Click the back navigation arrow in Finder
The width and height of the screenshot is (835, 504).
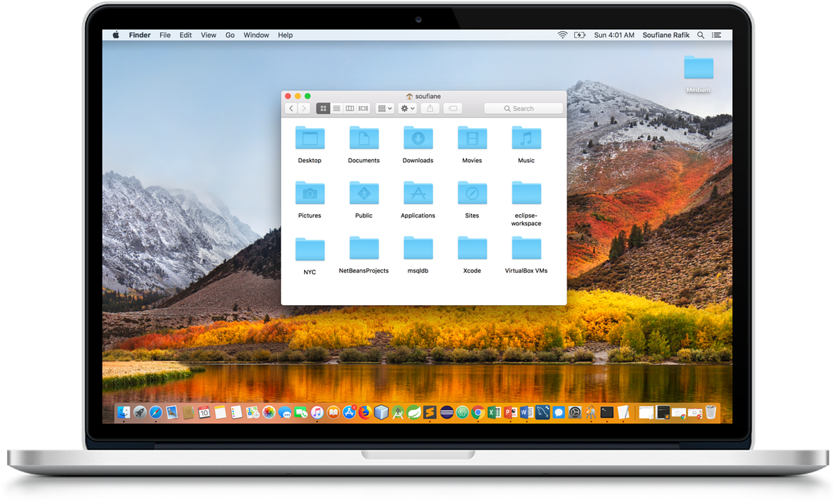coord(291,108)
